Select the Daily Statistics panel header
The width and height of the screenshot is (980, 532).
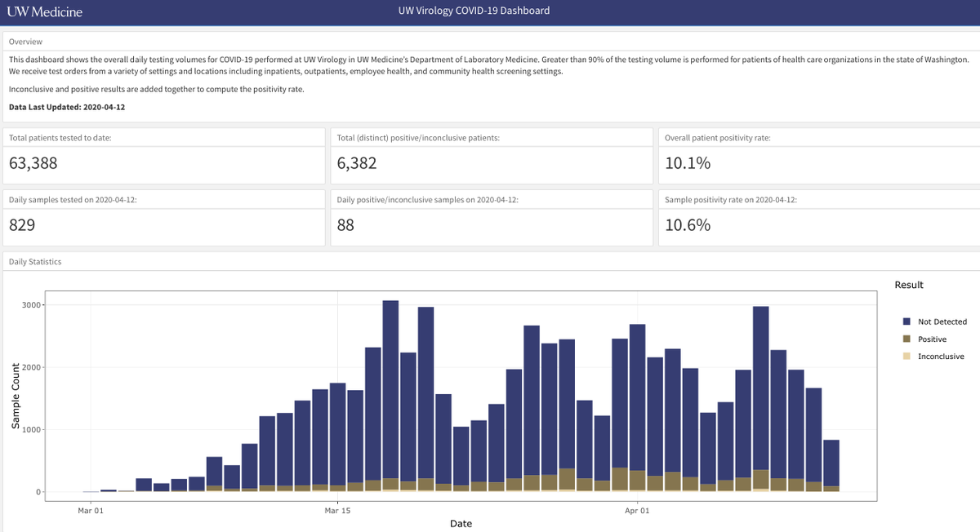click(x=35, y=262)
